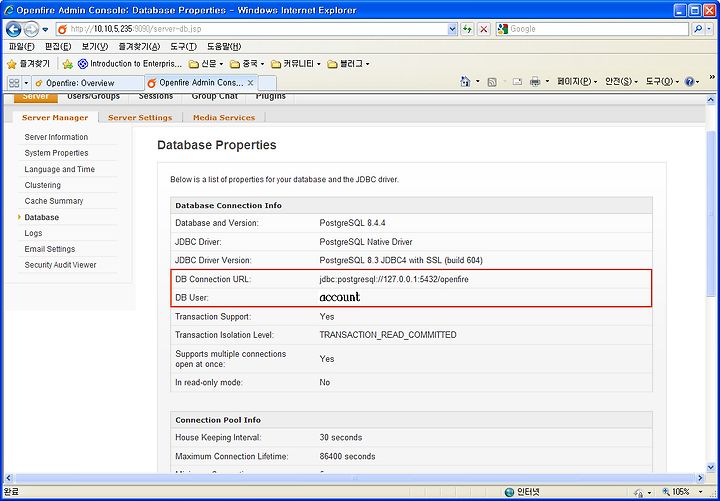The image size is (720, 501).
Task: Expand the address bar history dropdown
Action: pos(452,29)
